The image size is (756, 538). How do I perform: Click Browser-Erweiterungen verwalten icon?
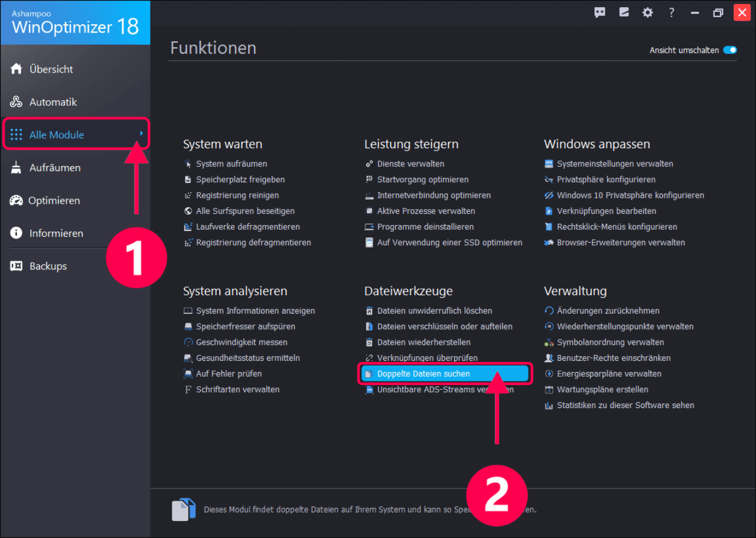click(549, 243)
